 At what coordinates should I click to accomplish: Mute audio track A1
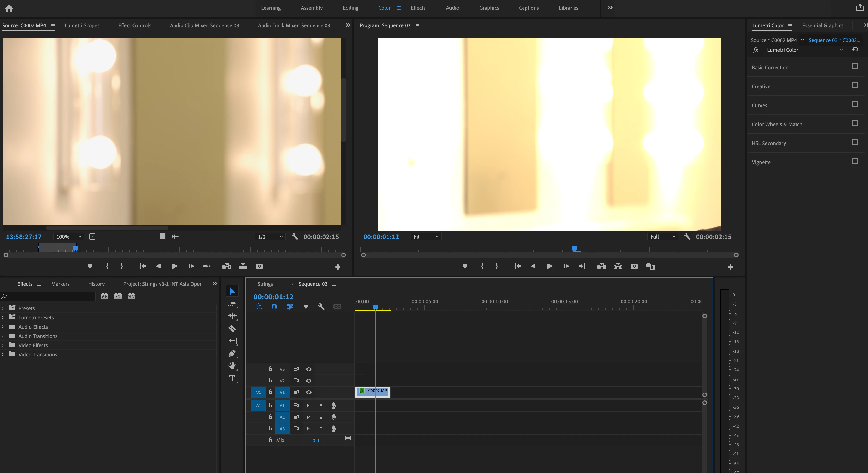pos(308,406)
